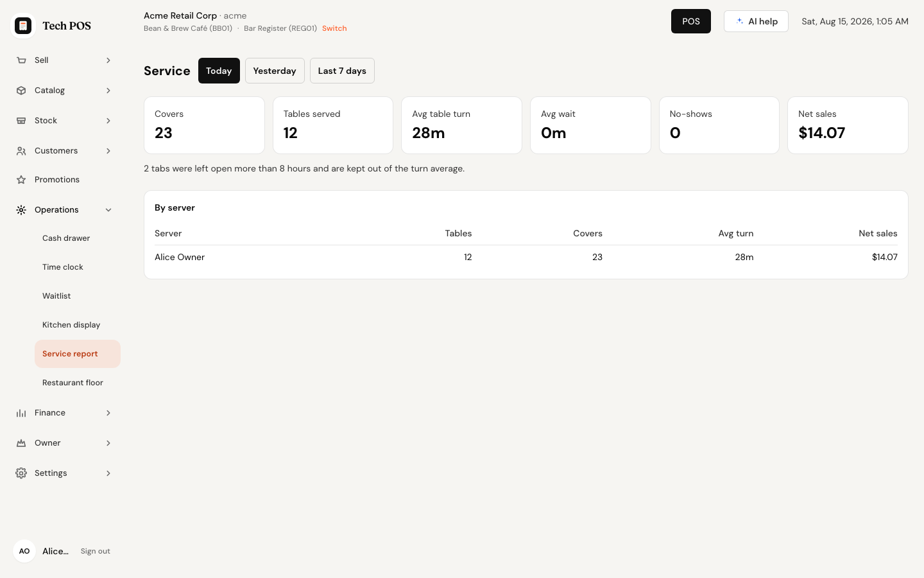Expand the Sell menu chevron

coord(108,60)
